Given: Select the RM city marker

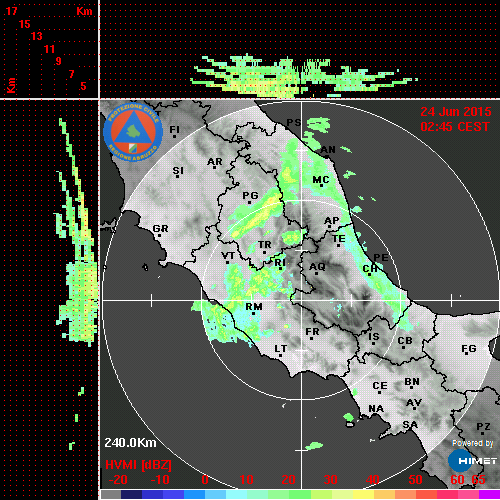Looking at the screenshot, I should (254, 314).
